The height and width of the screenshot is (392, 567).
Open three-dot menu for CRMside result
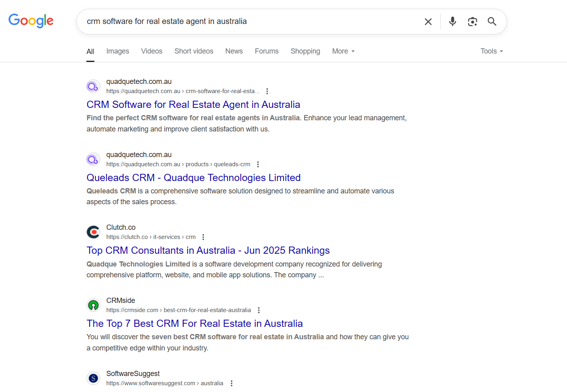(x=259, y=310)
